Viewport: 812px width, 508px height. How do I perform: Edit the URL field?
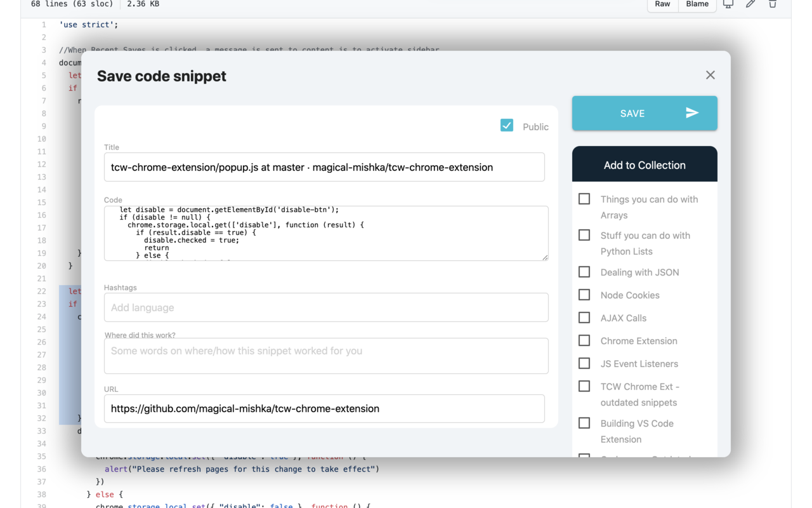pyautogui.click(x=324, y=408)
